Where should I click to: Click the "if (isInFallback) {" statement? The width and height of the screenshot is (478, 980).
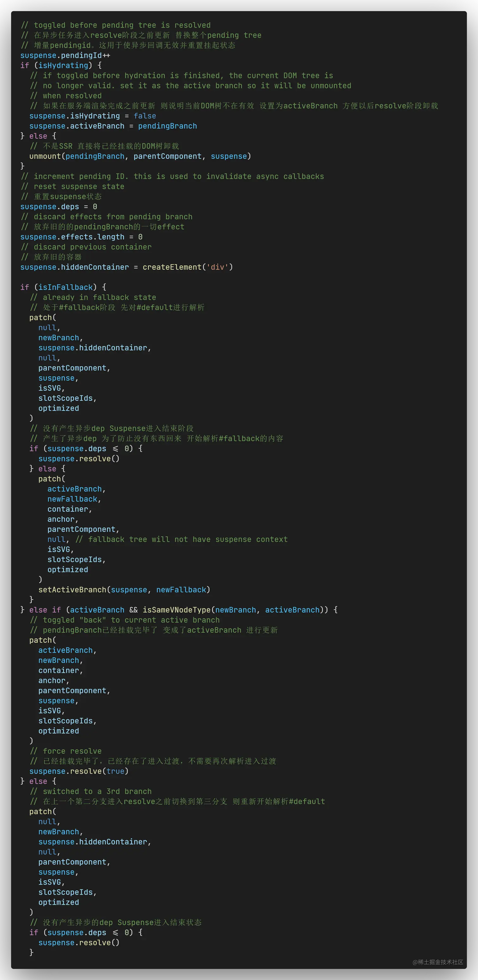tap(63, 287)
